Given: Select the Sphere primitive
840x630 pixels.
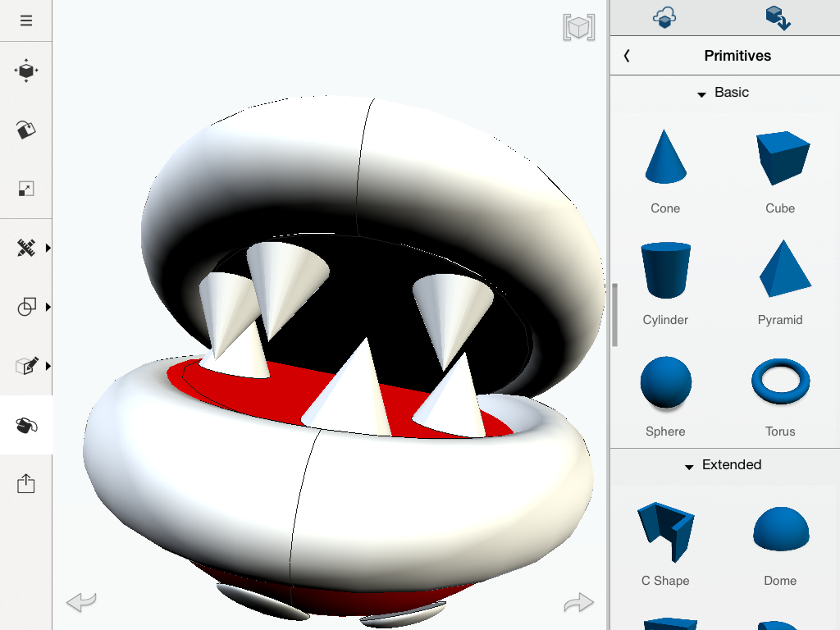Looking at the screenshot, I should 664,381.
